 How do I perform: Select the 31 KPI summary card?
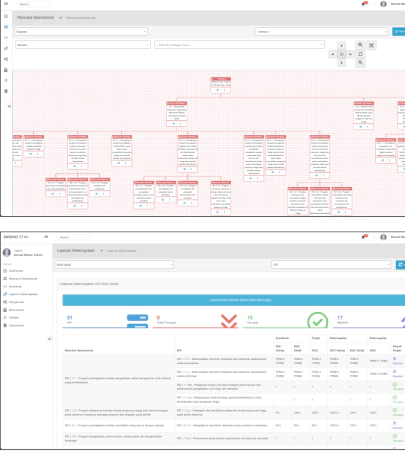[105, 321]
